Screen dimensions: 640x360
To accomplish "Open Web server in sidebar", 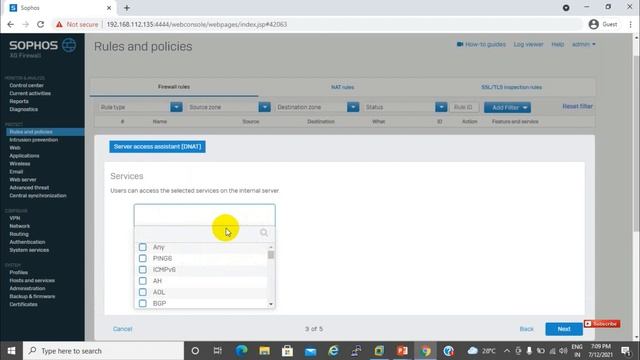I will (23, 180).
